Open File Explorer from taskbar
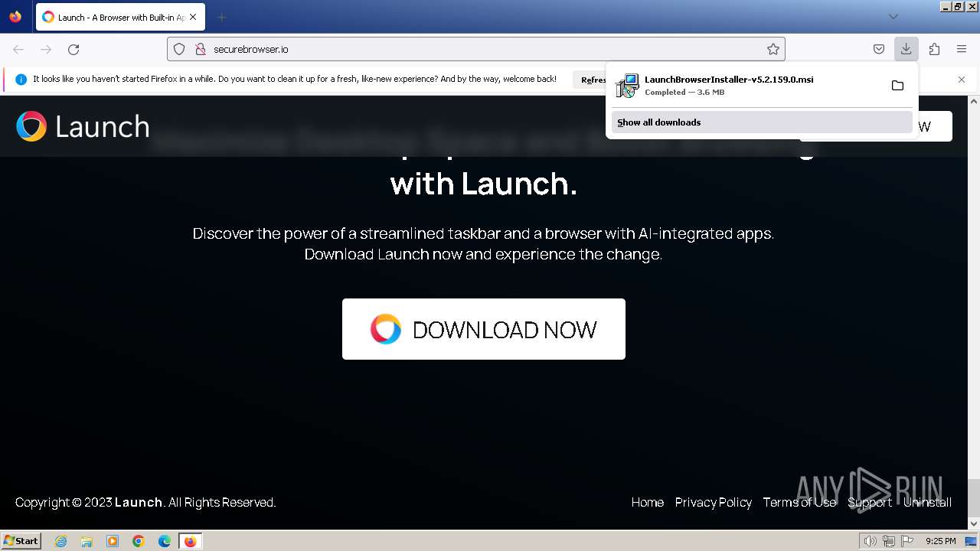 point(87,541)
